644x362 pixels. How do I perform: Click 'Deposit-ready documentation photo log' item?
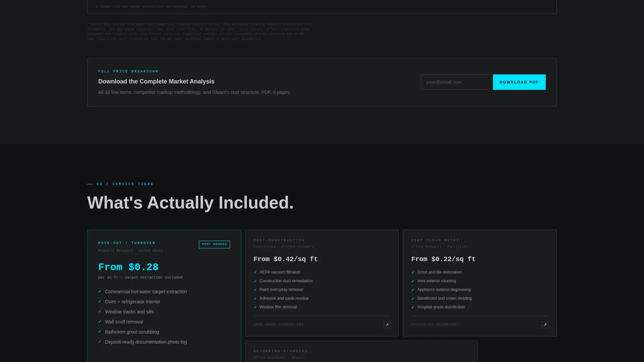pos(146,342)
